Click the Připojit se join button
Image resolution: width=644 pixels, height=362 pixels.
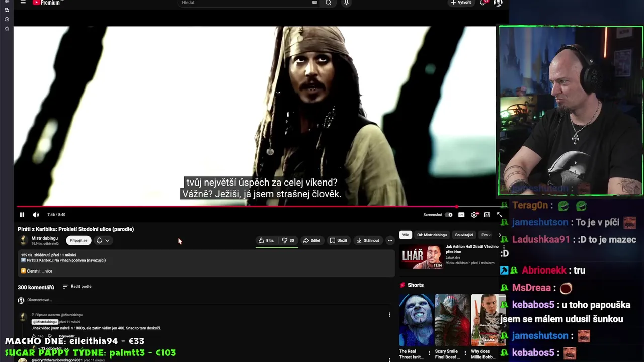pyautogui.click(x=78, y=240)
